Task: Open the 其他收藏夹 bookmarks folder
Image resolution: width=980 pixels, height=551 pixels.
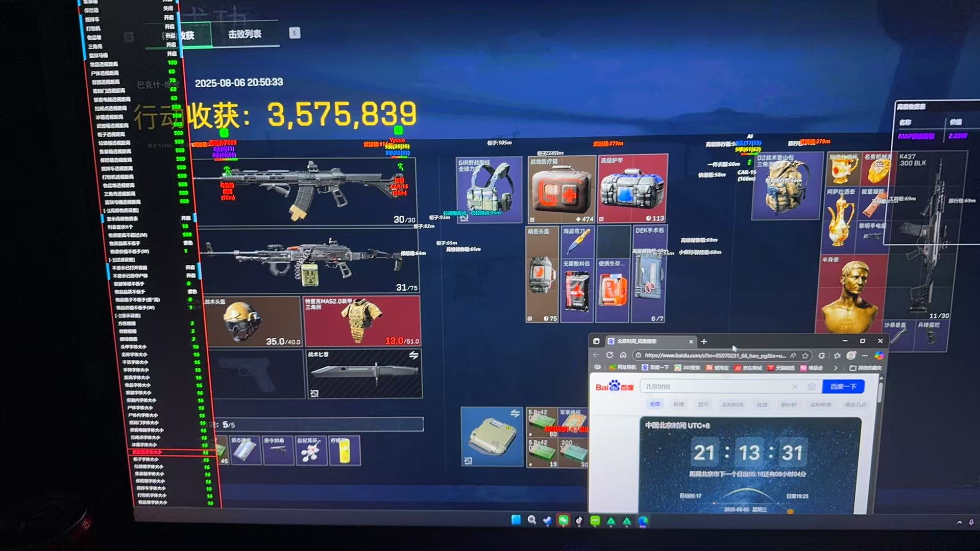Action: pos(866,368)
